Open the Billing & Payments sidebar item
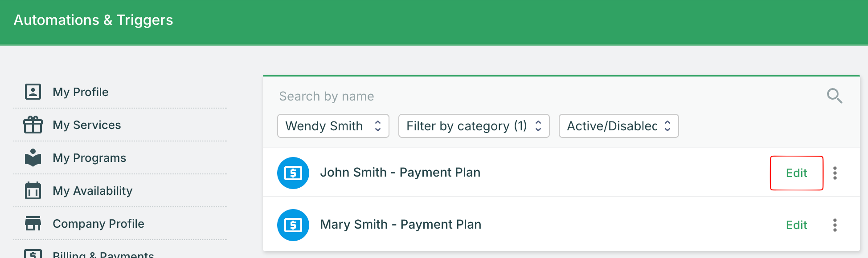The height and width of the screenshot is (258, 868). click(103, 254)
